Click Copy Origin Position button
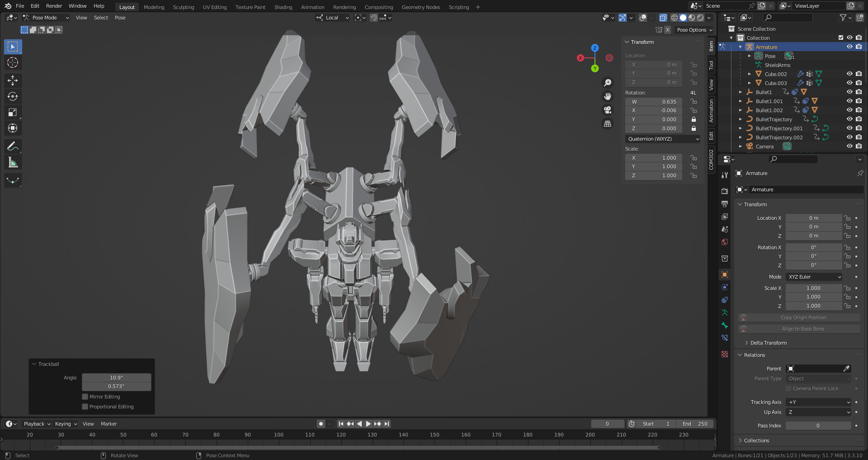The image size is (868, 460). pos(799,318)
